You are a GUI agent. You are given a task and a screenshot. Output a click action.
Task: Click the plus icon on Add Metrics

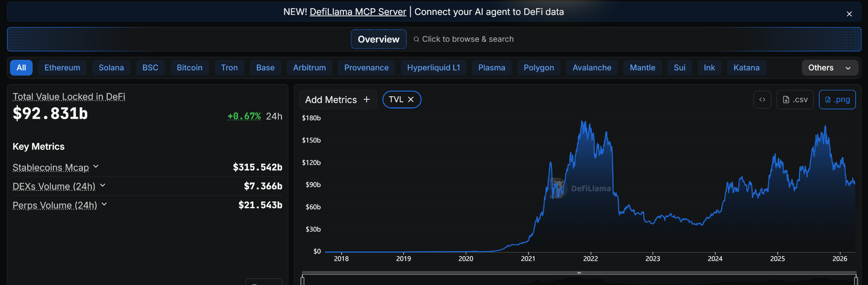367,100
